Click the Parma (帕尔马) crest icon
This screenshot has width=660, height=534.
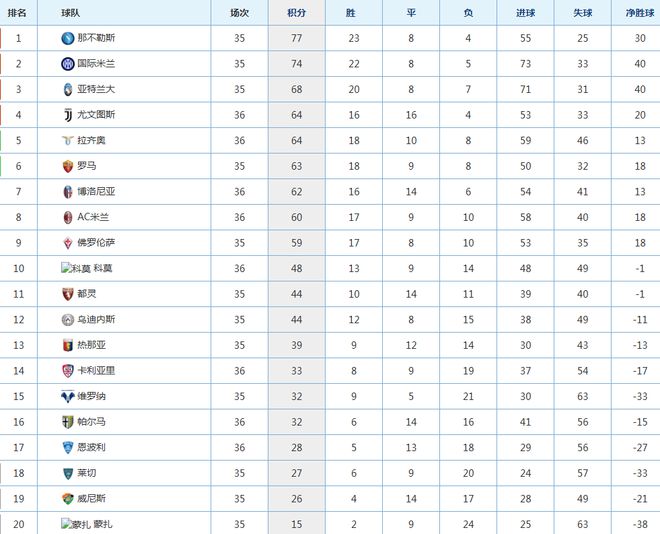(x=67, y=422)
